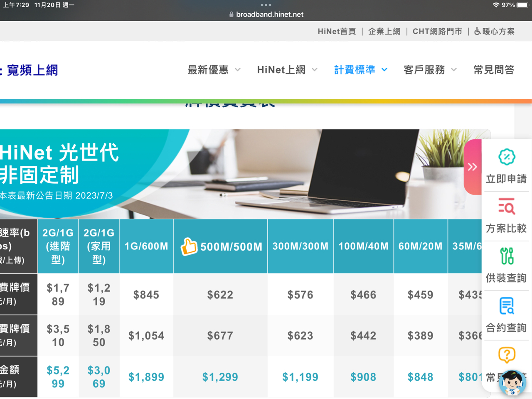Viewport: 532px width, 399px height.
Task: Go to 常見問答 page
Action: coord(494,70)
